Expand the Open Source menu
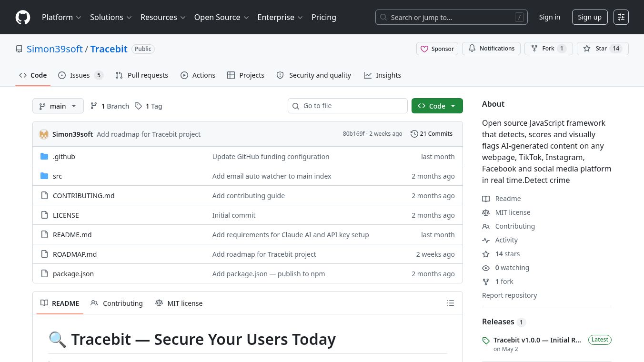Screen dimensions: 644x362 coord(221,17)
